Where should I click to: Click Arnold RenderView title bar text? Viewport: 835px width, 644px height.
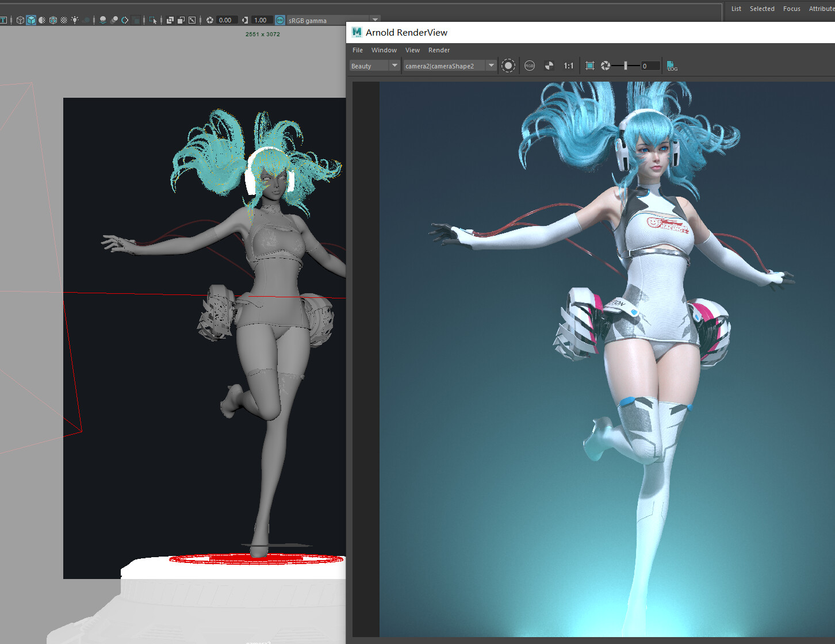[x=407, y=32]
